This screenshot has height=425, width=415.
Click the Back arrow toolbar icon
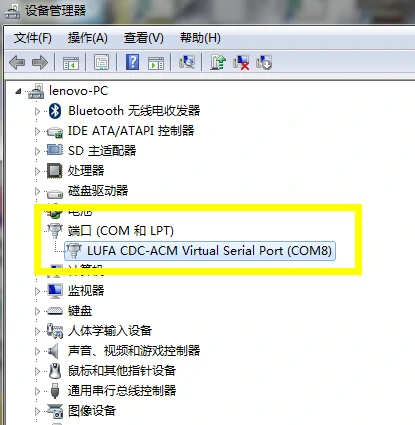(17, 62)
